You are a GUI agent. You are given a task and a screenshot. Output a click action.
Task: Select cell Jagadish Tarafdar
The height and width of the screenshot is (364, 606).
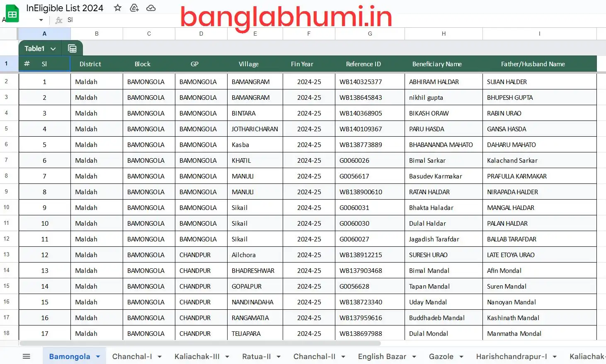[444, 239]
